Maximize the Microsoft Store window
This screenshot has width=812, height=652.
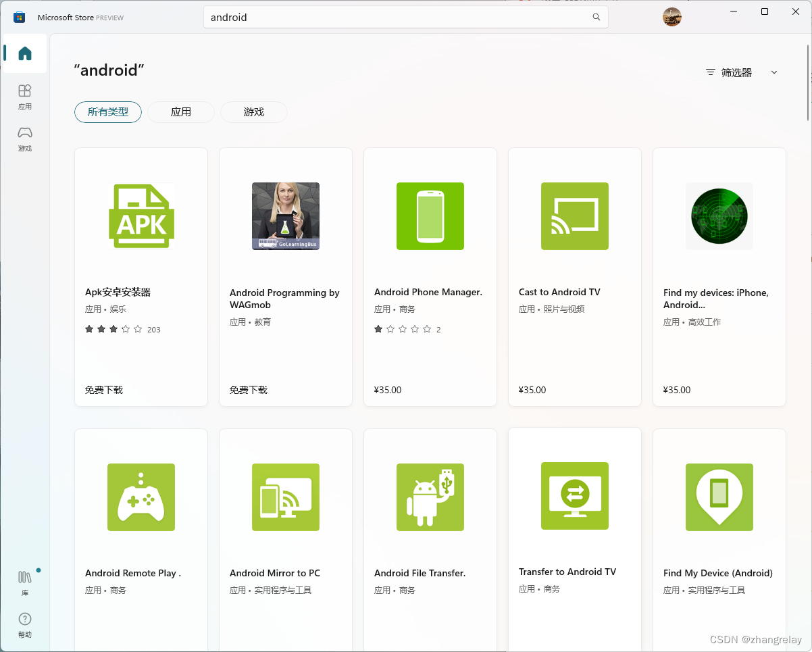765,11
